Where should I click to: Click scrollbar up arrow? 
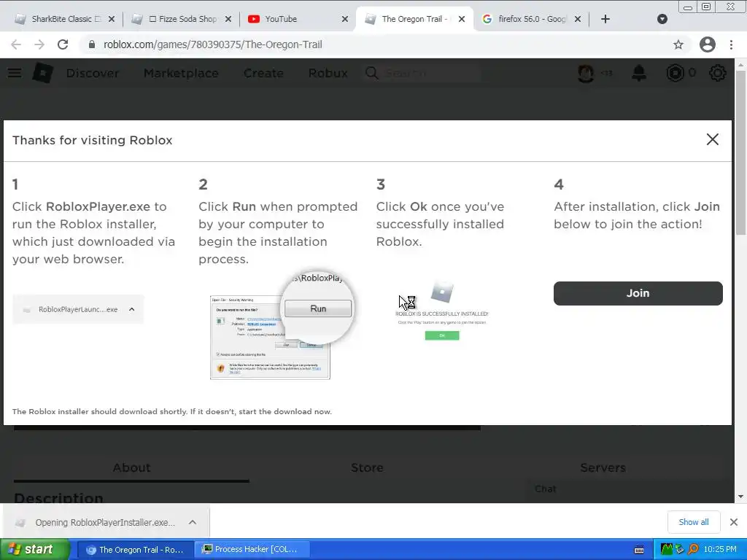point(741,64)
